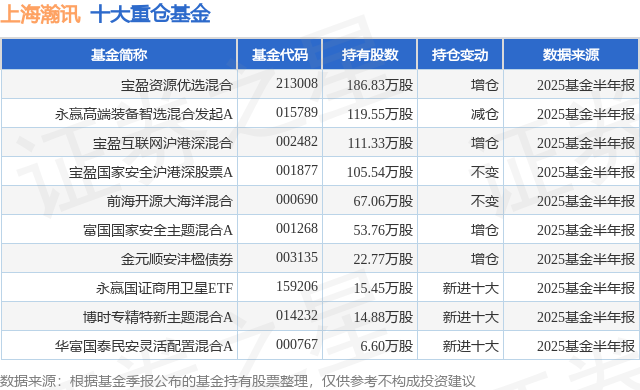Click the 减仓 position change cell
This screenshot has height=390, width=640.
point(484,114)
